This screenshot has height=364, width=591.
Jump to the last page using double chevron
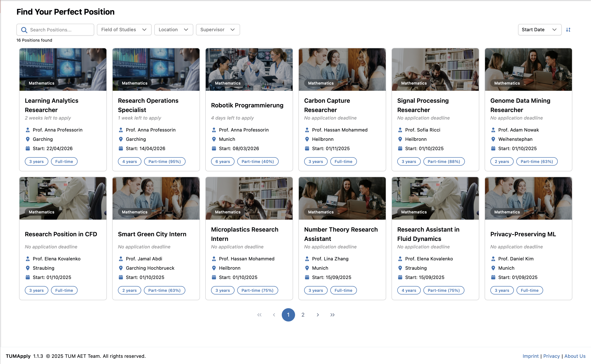point(332,315)
